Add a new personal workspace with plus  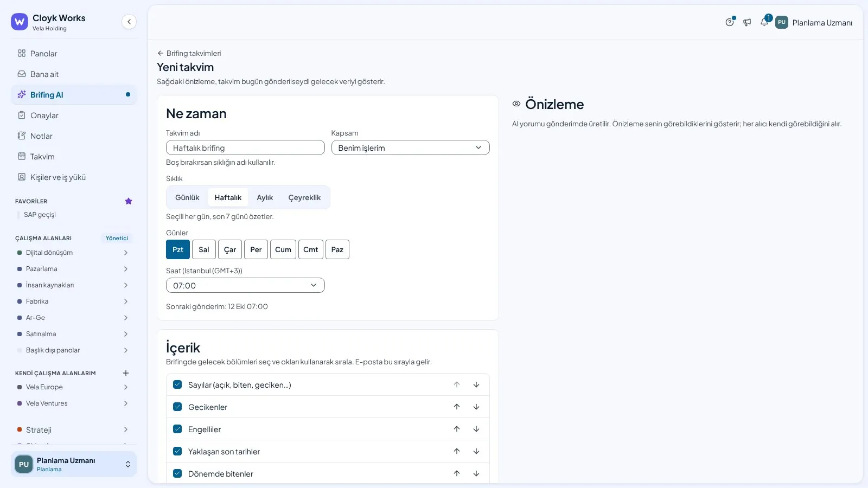[126, 373]
